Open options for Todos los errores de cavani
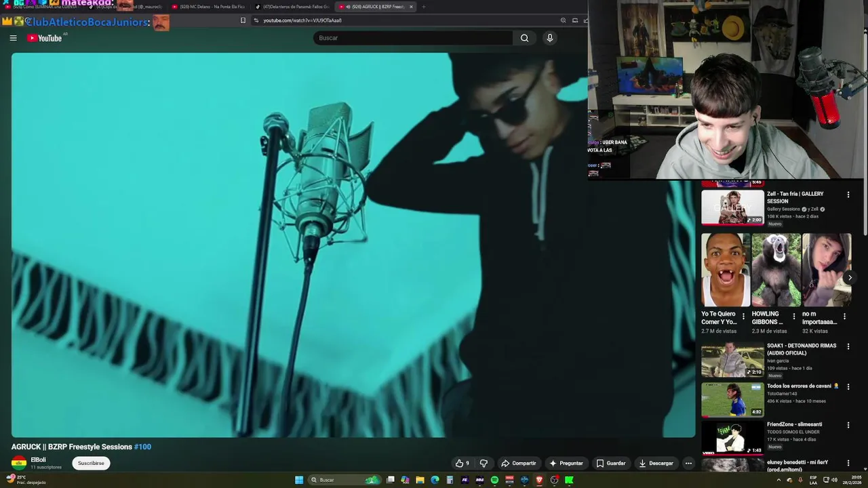868x488 pixels. coord(848,386)
